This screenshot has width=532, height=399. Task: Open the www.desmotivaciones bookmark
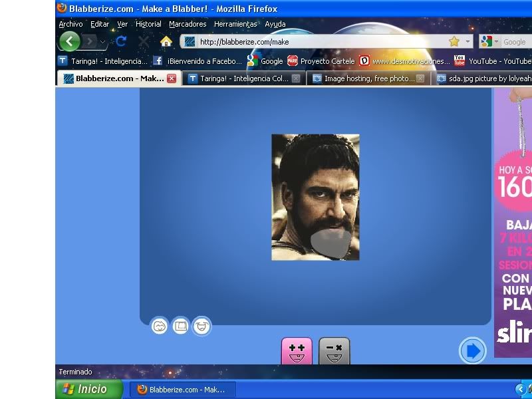405,61
